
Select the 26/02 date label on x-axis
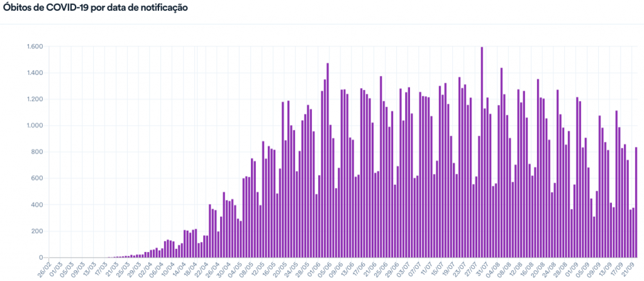click(45, 270)
